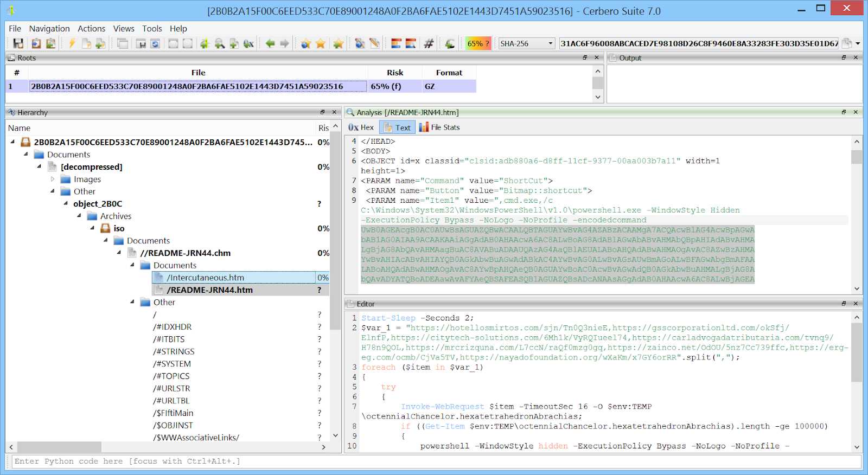
Task: Open the File menu
Action: pyautogui.click(x=15, y=28)
